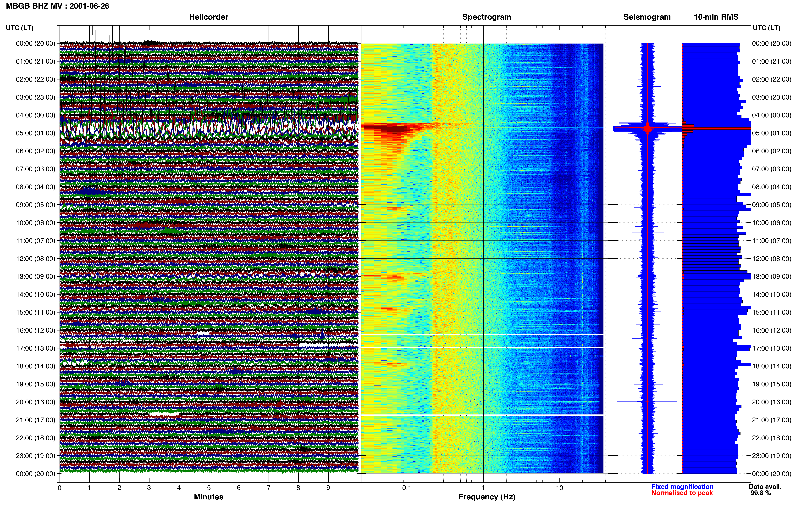The width and height of the screenshot is (812, 508).
Task: Click the left UTC (LT) axis label
Action: tap(20, 28)
